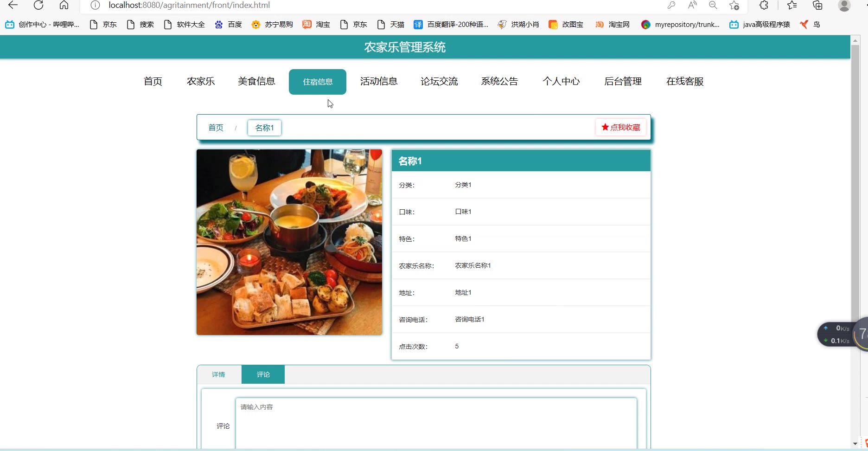Screen dimensions: 868x451
Task: Open 后台管理 in the navigation menu
Action: click(623, 82)
